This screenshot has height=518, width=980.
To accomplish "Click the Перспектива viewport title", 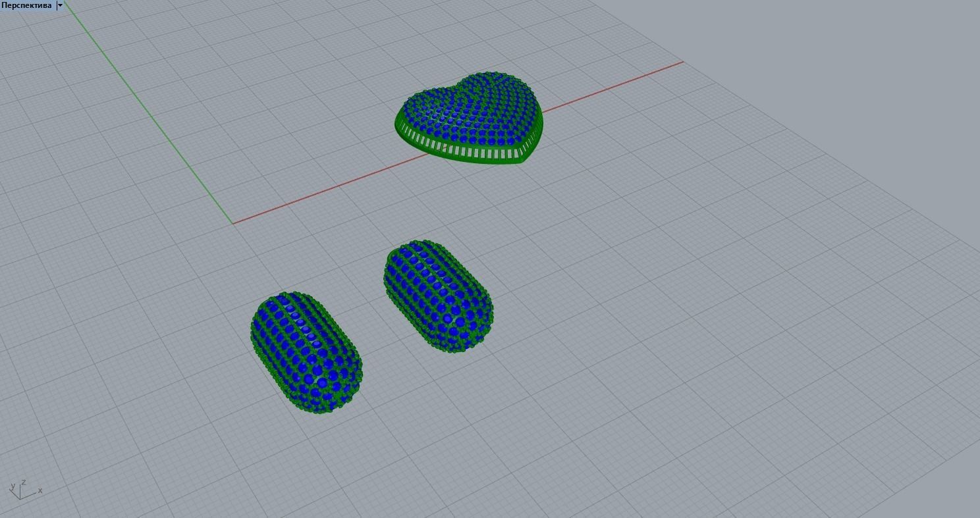I will [26, 5].
